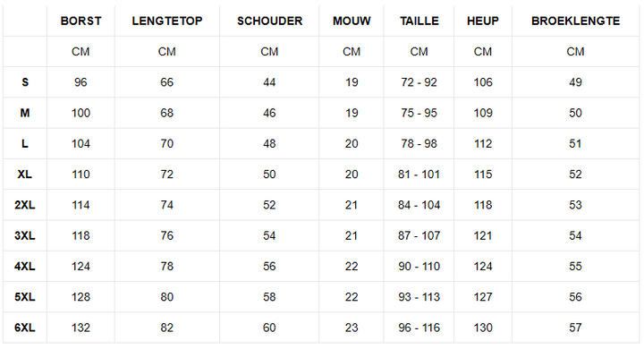The height and width of the screenshot is (349, 644).
Task: Click taille value 96 - 116
Action: tap(419, 328)
